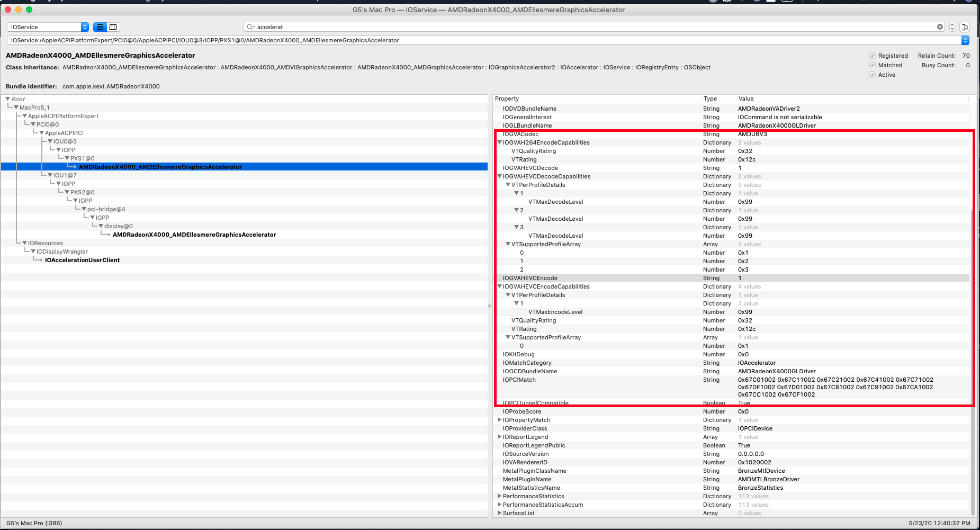The height and width of the screenshot is (530, 980).
Task: Select the IOPCIMatch property row
Action: coord(731,387)
